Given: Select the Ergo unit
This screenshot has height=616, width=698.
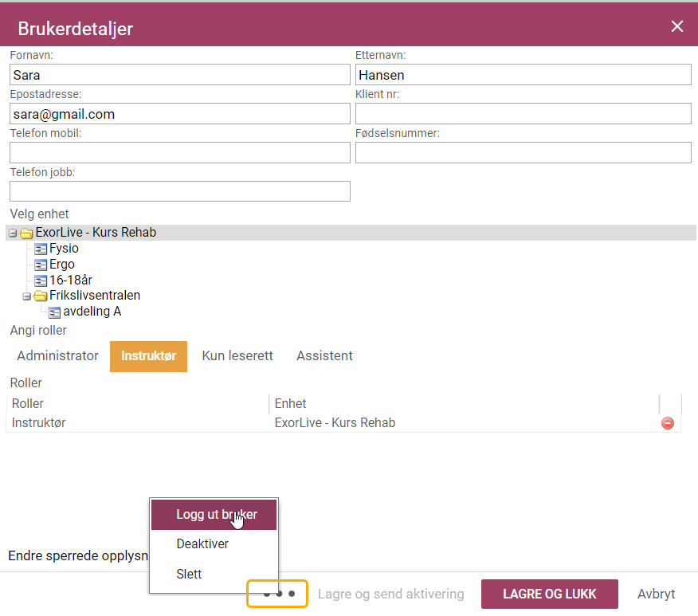Looking at the screenshot, I should coord(62,265).
